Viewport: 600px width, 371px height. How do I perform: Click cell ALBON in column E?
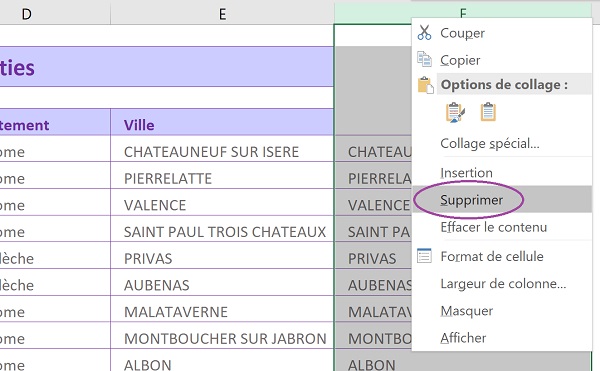coord(222,361)
